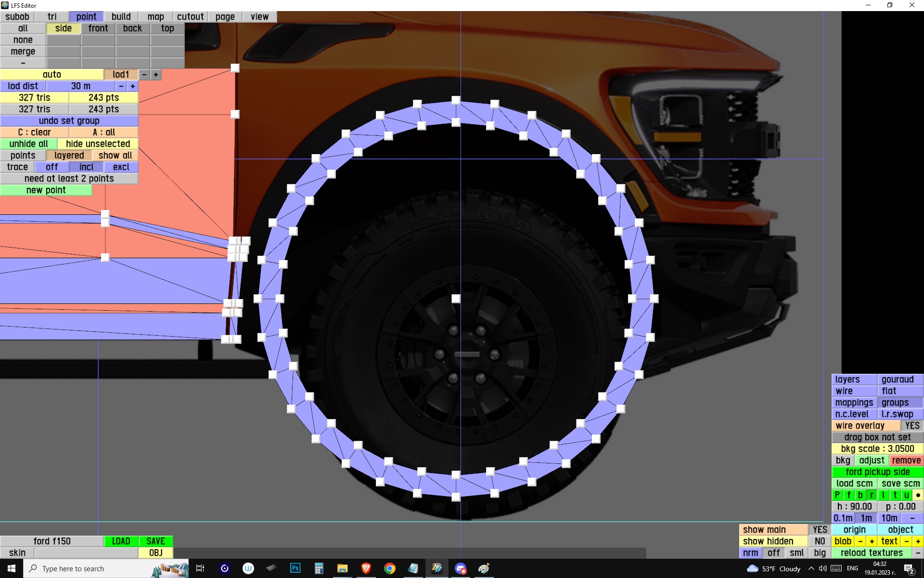The height and width of the screenshot is (578, 924).
Task: Increase blob size with plus button
Action: (872, 541)
